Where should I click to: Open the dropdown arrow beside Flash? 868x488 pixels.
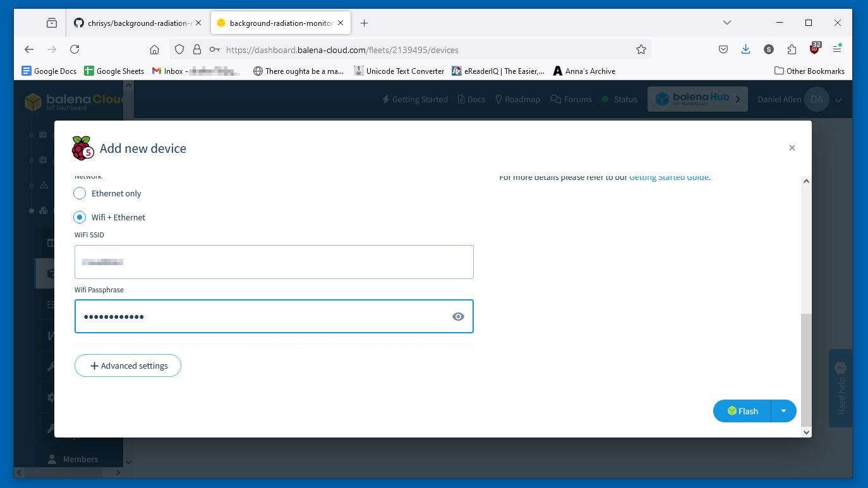783,411
